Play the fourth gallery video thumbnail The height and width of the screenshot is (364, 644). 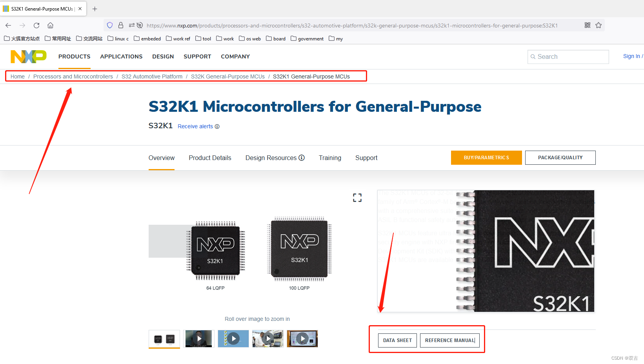[268, 339]
